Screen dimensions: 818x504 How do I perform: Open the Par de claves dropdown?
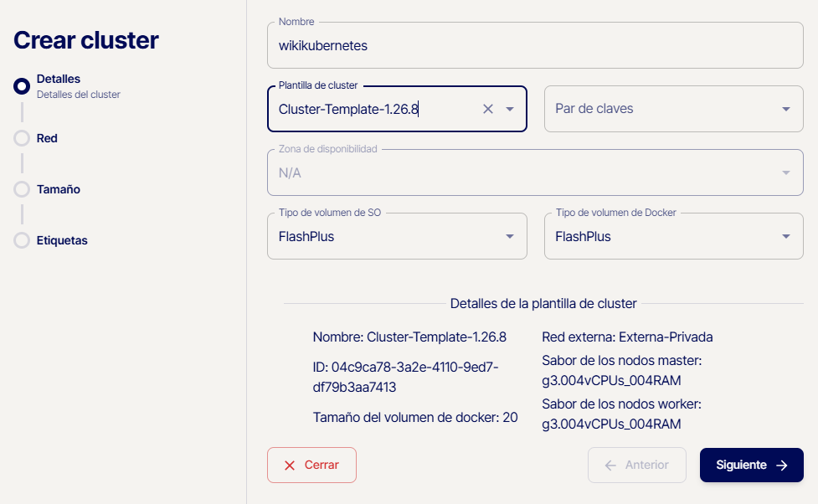673,109
